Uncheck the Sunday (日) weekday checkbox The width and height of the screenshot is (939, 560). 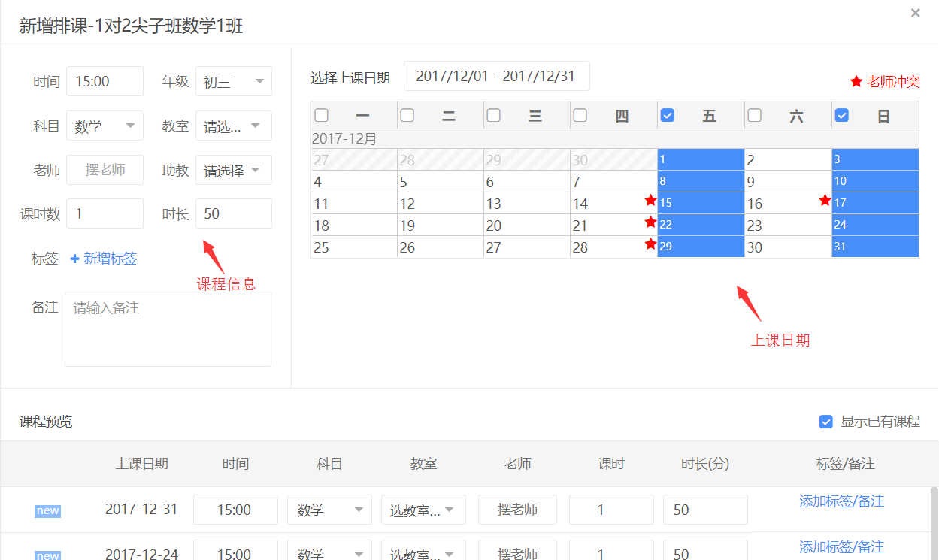(842, 115)
